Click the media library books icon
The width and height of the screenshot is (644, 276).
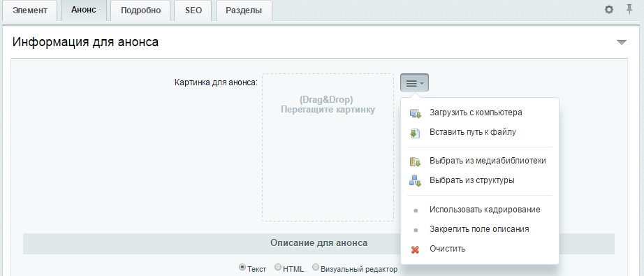[x=415, y=162]
